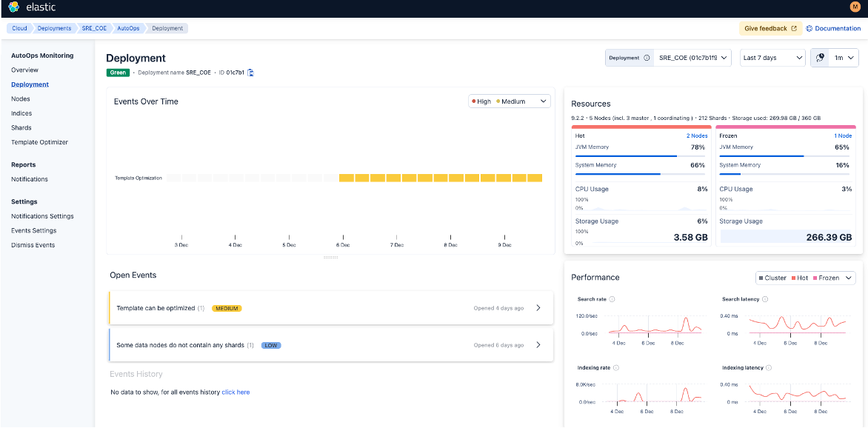Expand the SRE_COE deployment selector
Viewport: 868px width, 428px height.
[692, 58]
